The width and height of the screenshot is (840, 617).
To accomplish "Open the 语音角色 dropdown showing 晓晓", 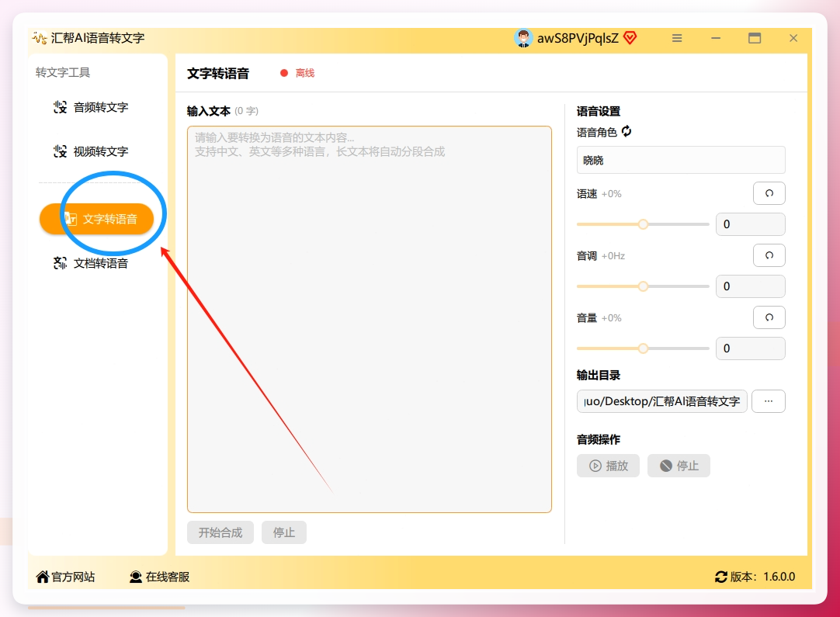I will point(680,160).
